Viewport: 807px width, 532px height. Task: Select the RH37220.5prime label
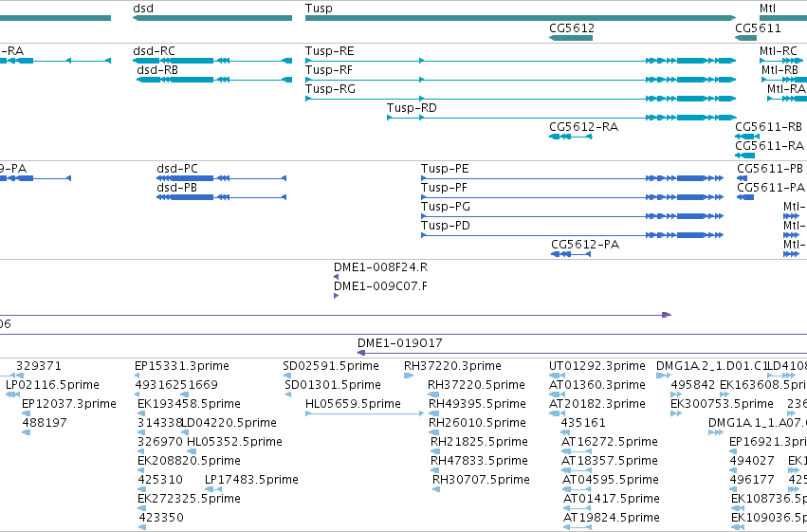(x=476, y=385)
